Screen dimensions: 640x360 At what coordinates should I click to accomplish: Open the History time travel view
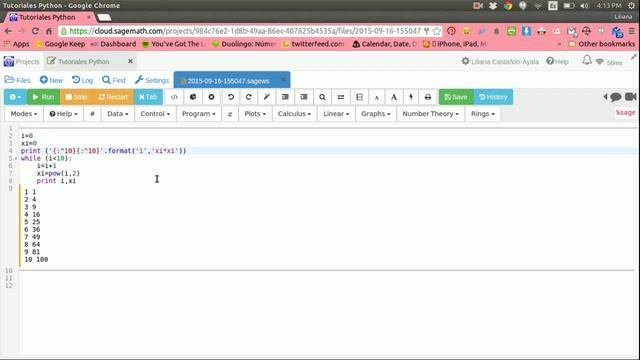pos(493,97)
